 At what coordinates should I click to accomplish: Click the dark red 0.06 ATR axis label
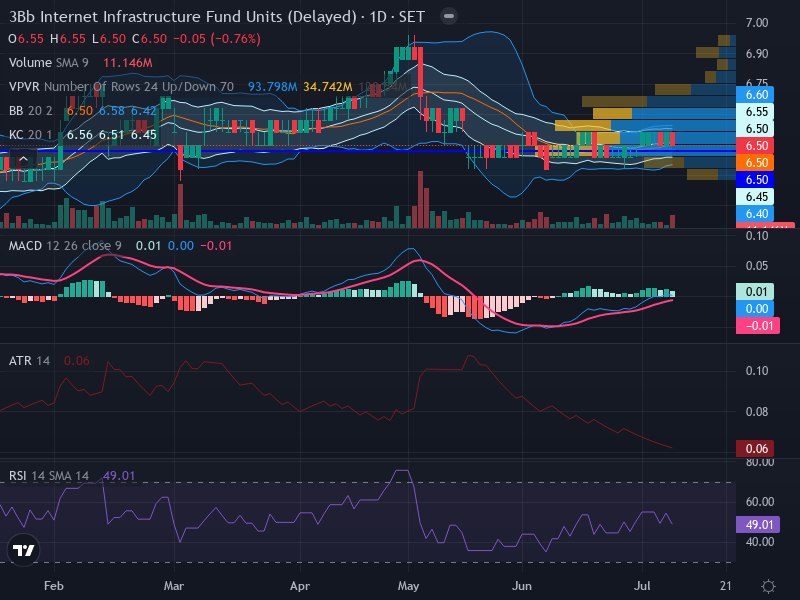click(x=755, y=448)
